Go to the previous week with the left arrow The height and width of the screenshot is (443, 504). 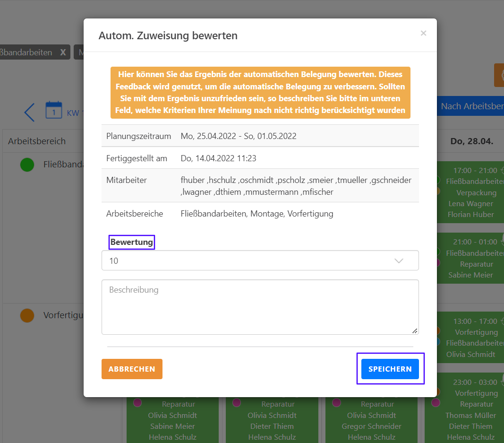click(29, 113)
